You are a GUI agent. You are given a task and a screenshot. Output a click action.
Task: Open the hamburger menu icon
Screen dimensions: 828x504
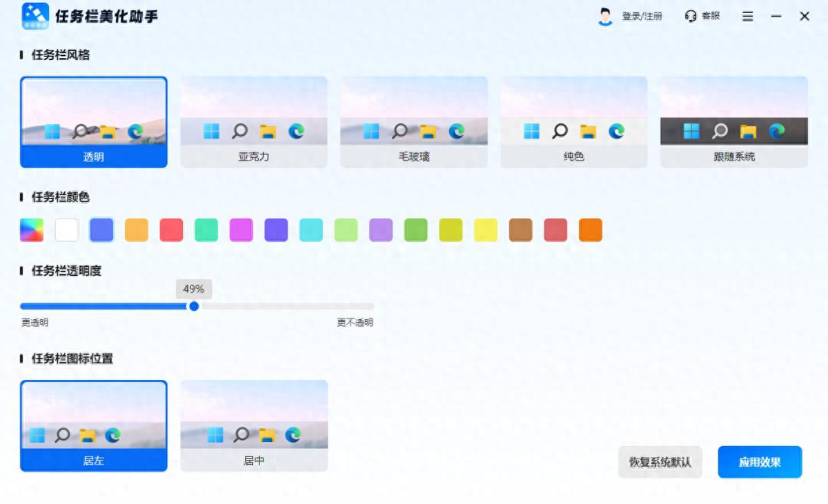[747, 17]
